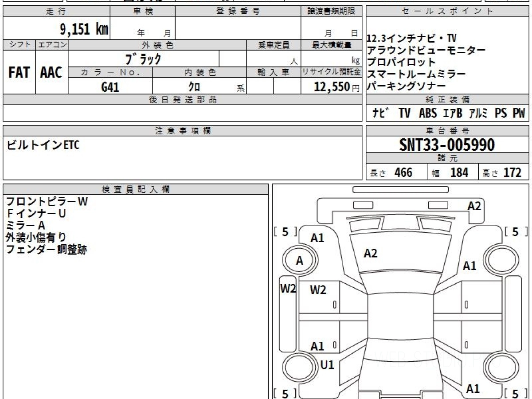Click the クロ interior color value
This screenshot has width=532, height=399.
194,87
